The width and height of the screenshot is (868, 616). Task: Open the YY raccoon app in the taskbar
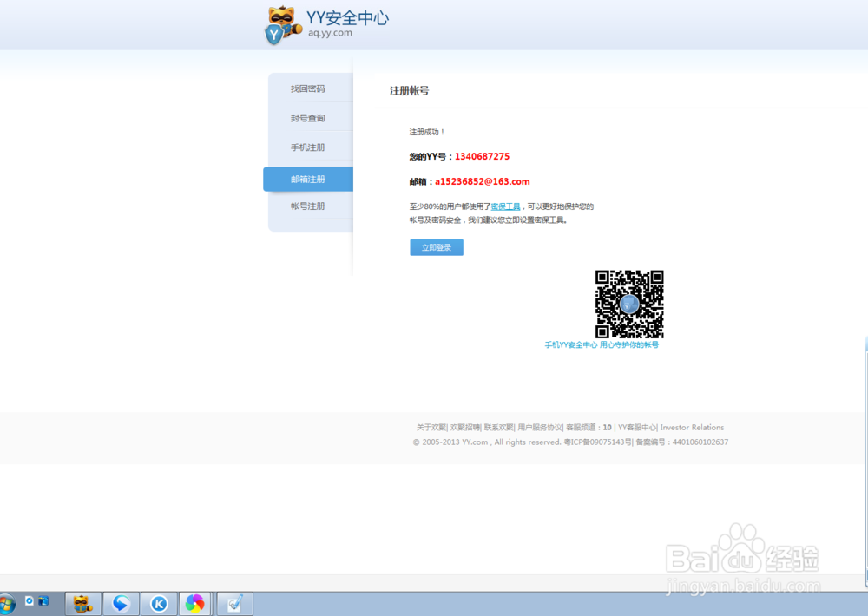click(x=83, y=603)
